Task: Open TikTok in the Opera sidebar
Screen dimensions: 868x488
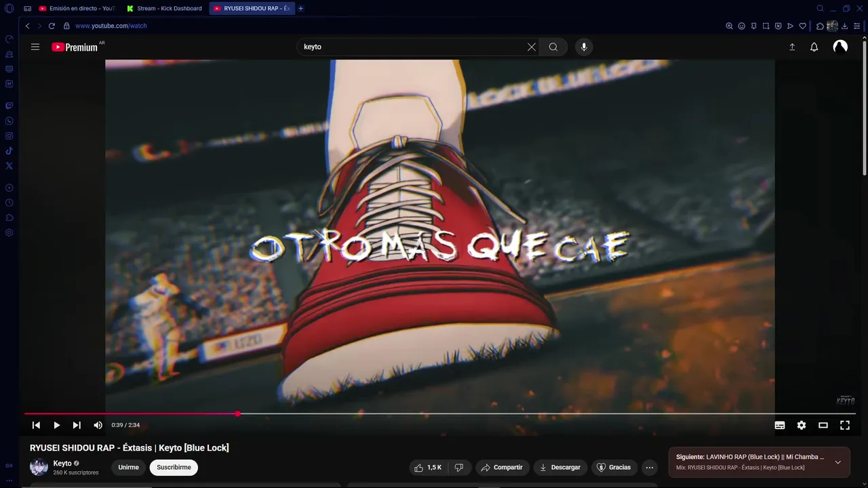Action: (9, 150)
